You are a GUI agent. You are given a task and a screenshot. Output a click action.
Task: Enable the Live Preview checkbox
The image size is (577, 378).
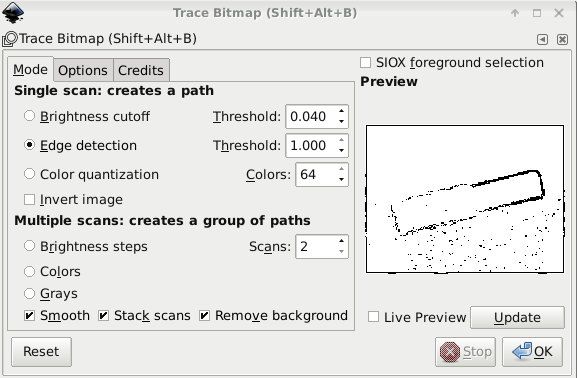coord(374,317)
